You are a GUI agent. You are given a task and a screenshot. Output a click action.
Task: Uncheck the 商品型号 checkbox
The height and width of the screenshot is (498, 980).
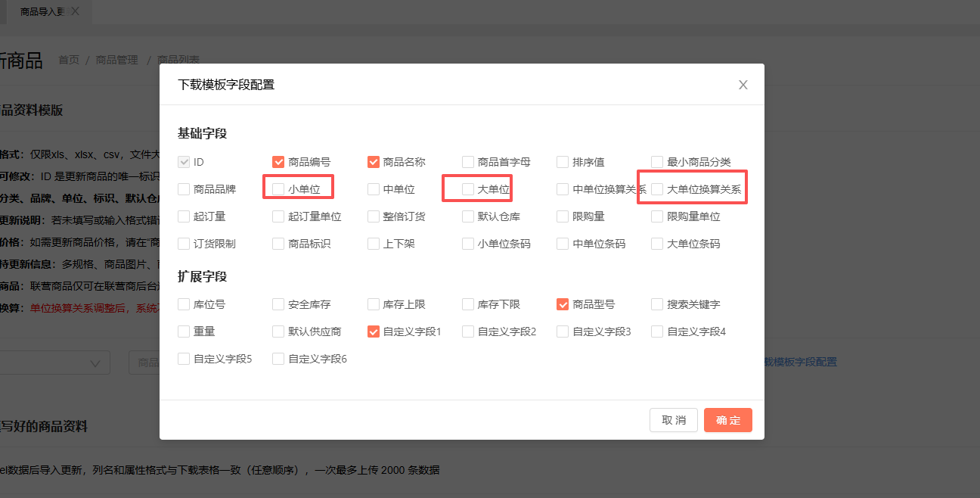coord(563,304)
